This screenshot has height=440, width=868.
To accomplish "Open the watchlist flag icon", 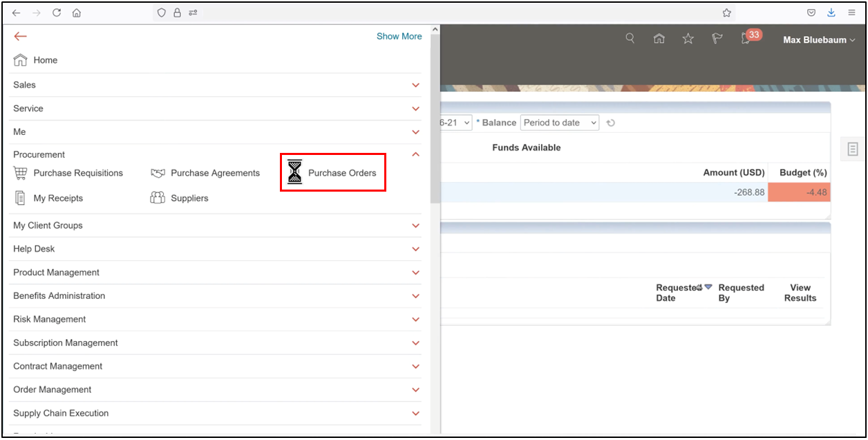I will click(717, 38).
